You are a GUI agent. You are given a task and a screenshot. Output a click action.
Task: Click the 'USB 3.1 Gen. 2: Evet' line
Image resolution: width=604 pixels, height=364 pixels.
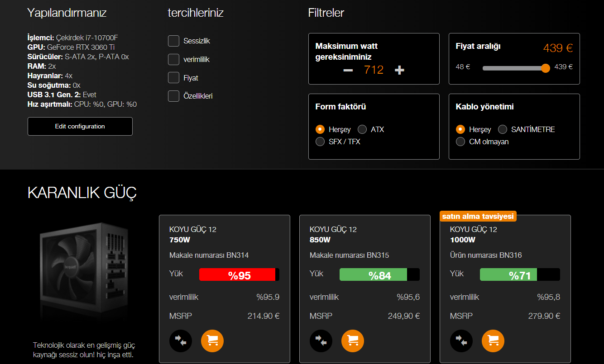62,95
